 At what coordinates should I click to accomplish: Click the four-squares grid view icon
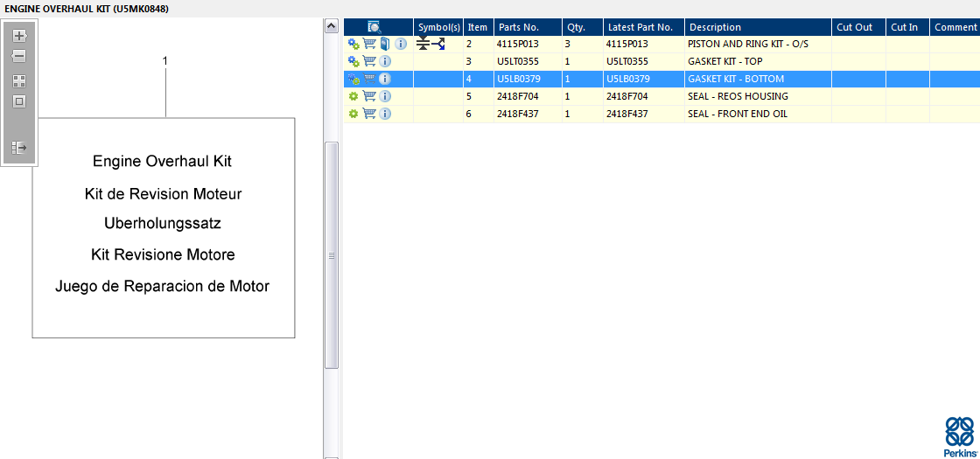click(19, 81)
